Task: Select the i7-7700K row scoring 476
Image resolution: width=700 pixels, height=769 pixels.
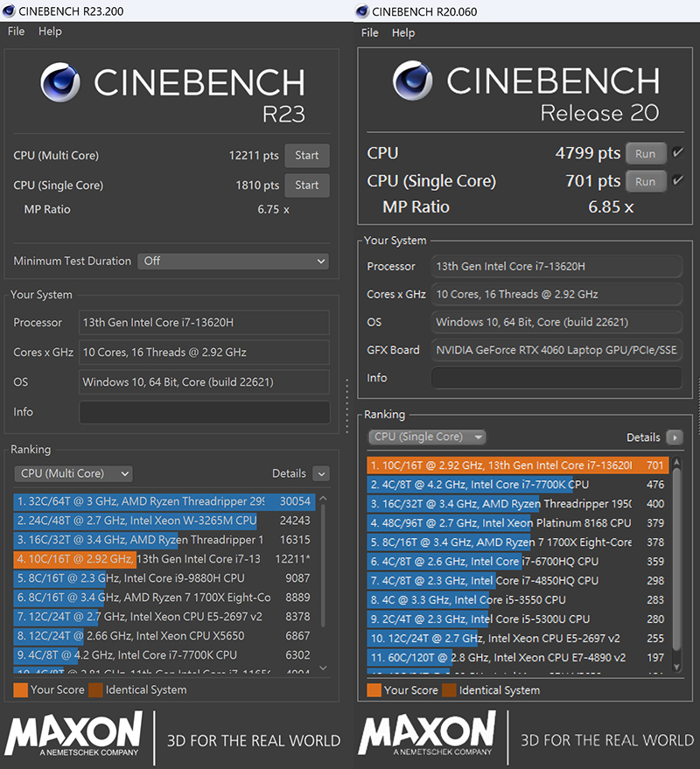Action: pyautogui.click(x=518, y=485)
